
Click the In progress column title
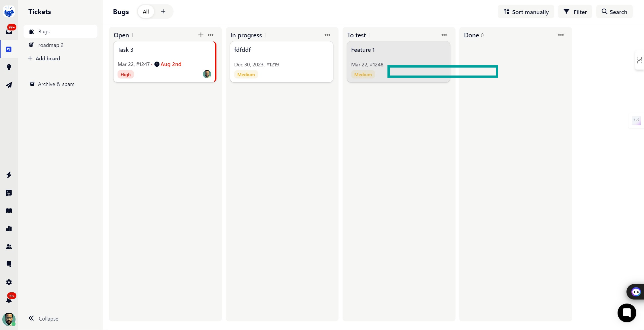click(x=246, y=35)
